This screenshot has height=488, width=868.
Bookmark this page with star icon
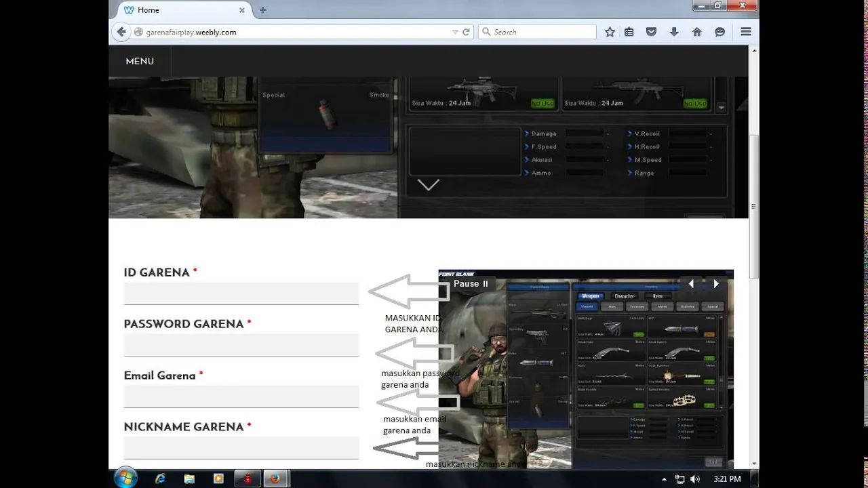click(x=610, y=32)
